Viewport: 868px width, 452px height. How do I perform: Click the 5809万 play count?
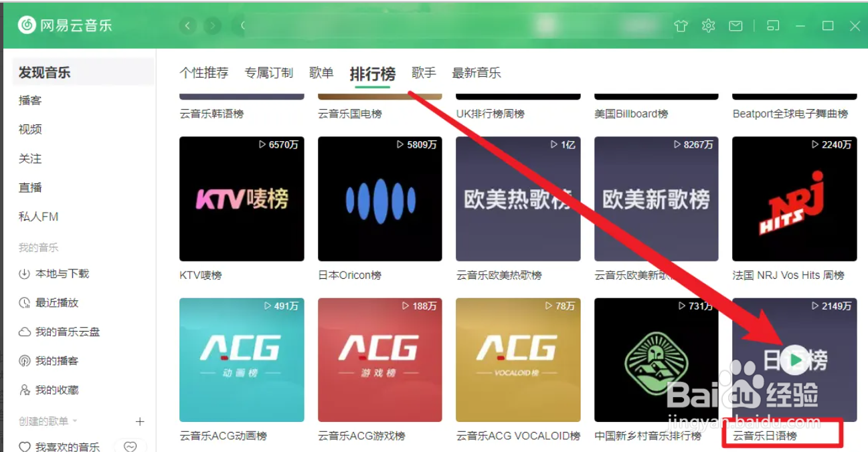(x=417, y=144)
